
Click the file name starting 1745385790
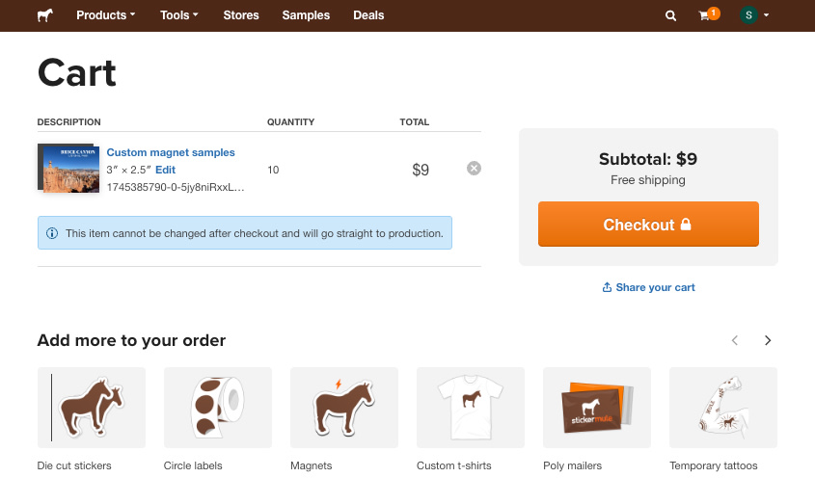[176, 187]
